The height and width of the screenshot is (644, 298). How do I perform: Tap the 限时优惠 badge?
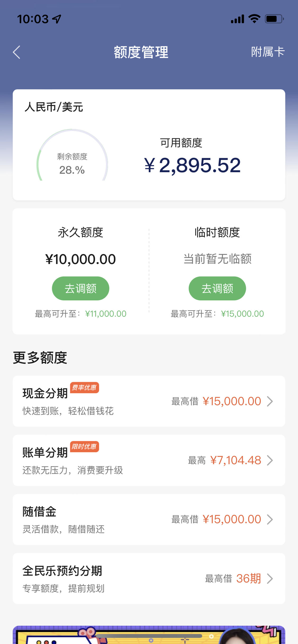[x=84, y=447]
